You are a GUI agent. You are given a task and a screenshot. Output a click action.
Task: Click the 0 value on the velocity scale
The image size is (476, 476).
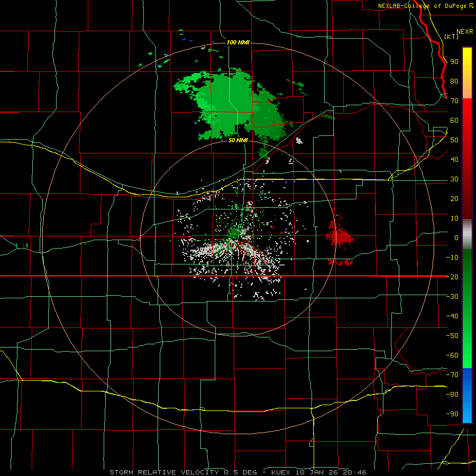[x=456, y=238]
